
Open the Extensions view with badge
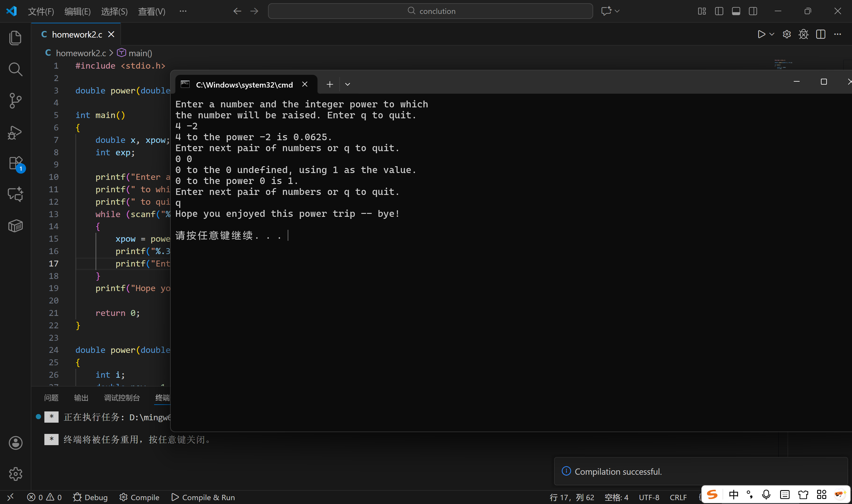pos(15,163)
